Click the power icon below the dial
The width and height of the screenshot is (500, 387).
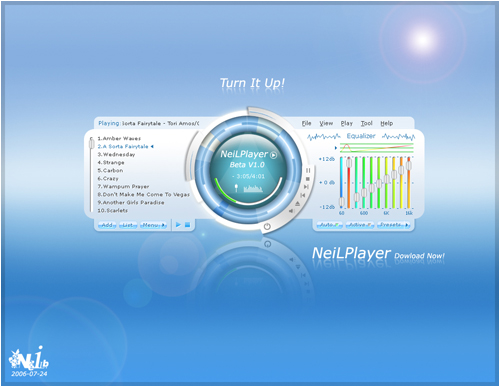[267, 227]
